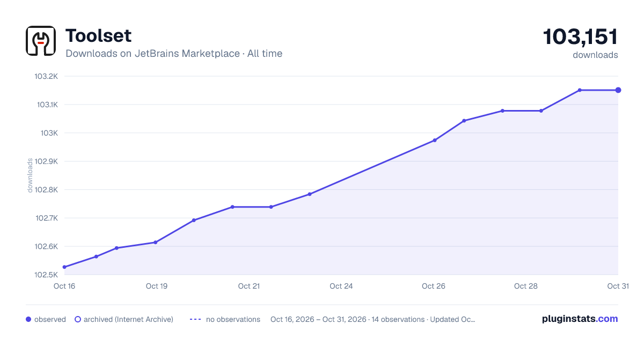644x338 pixels.
Task: Click the '103.1K' y-axis label
Action: tap(47, 105)
